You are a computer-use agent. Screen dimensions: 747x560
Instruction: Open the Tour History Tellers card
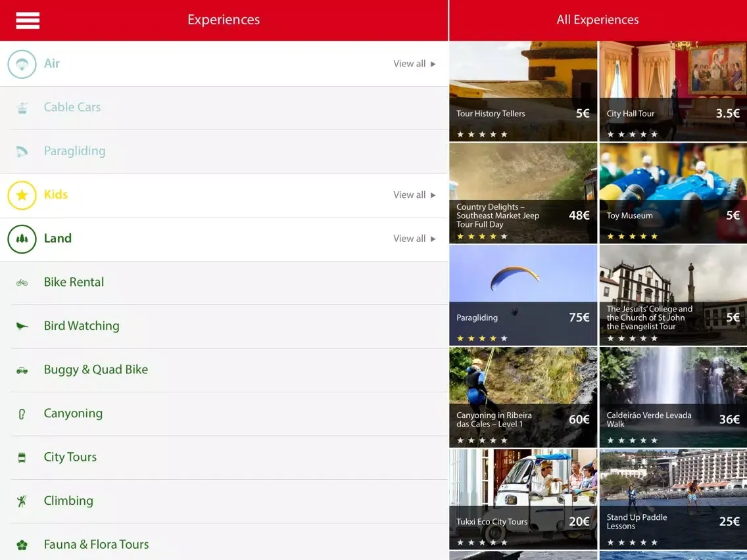pyautogui.click(x=523, y=91)
